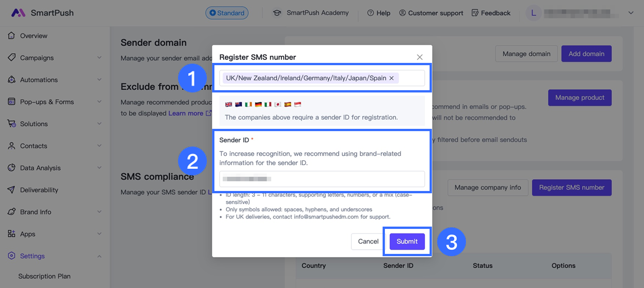Open SmartPush Academy from top bar

pyautogui.click(x=311, y=13)
